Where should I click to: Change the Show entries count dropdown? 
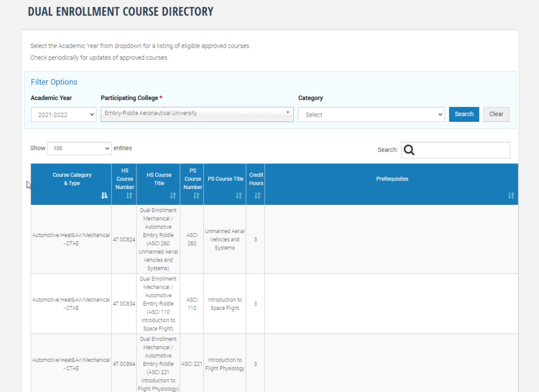79,148
